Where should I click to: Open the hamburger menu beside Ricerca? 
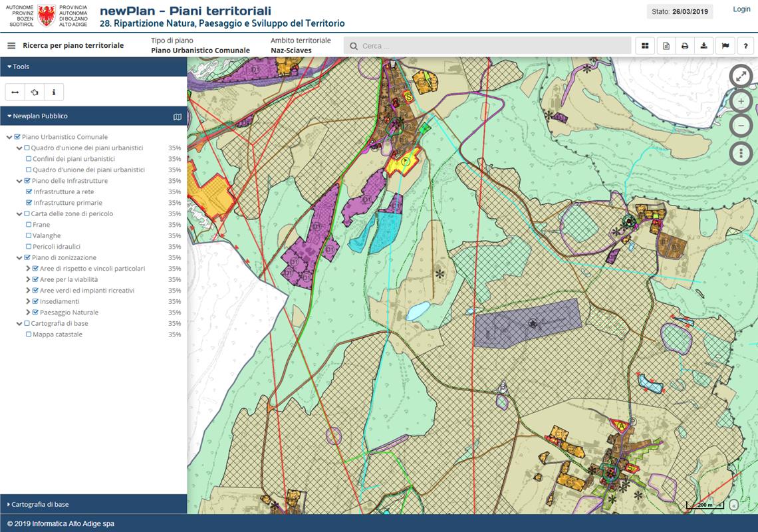[x=11, y=46]
